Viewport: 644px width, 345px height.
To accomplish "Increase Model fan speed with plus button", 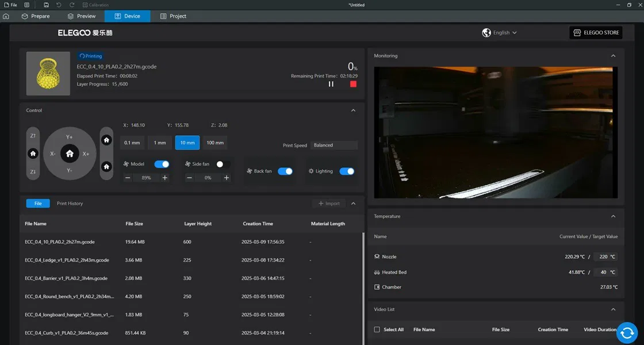I will pos(164,178).
